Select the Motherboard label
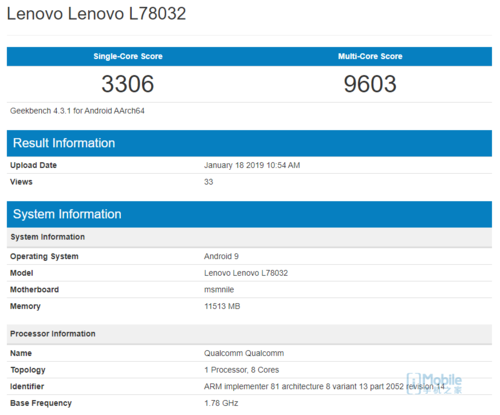The height and width of the screenshot is (415, 500). click(x=34, y=290)
